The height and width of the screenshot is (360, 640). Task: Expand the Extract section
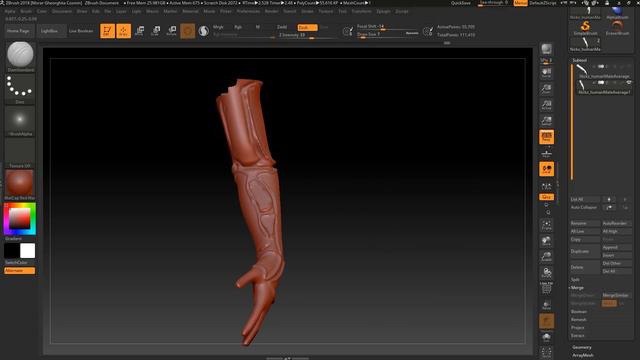point(578,336)
